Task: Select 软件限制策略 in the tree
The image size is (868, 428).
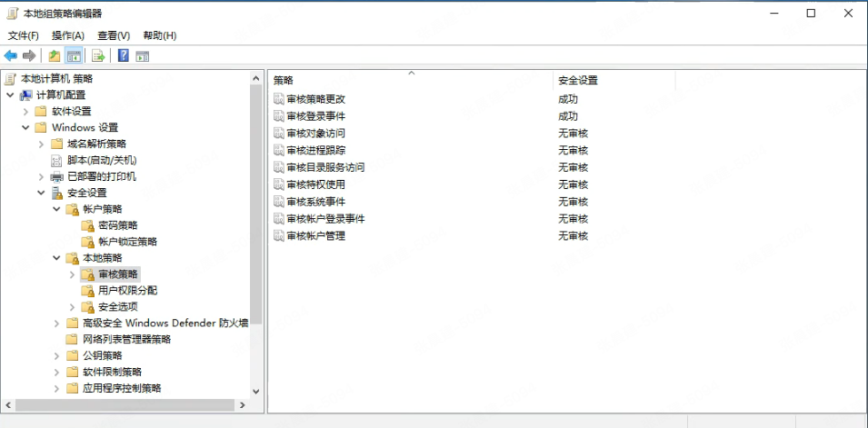Action: tap(113, 372)
